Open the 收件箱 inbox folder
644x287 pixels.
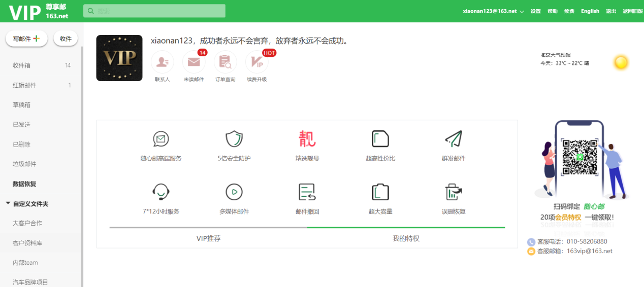(x=41, y=65)
